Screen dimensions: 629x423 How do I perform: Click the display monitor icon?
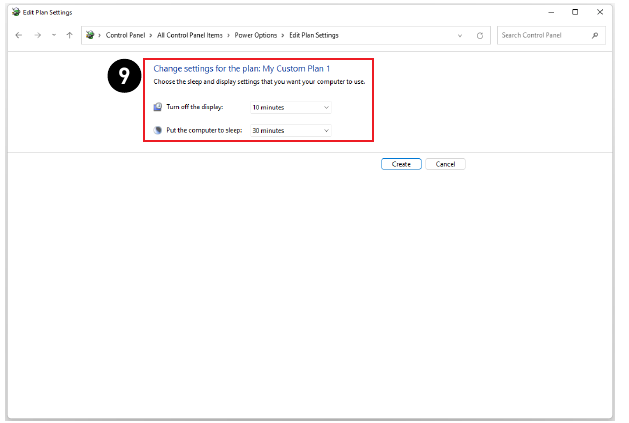(158, 107)
